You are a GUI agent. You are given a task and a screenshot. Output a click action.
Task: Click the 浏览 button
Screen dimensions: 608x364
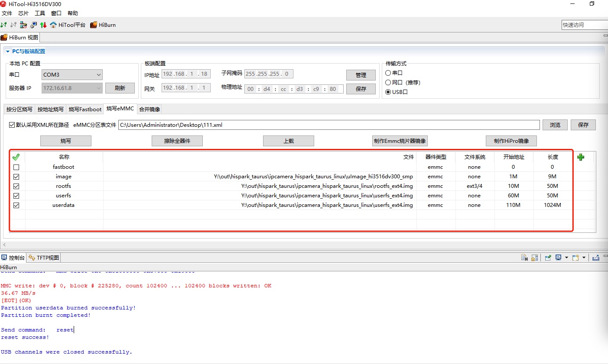[x=555, y=125]
